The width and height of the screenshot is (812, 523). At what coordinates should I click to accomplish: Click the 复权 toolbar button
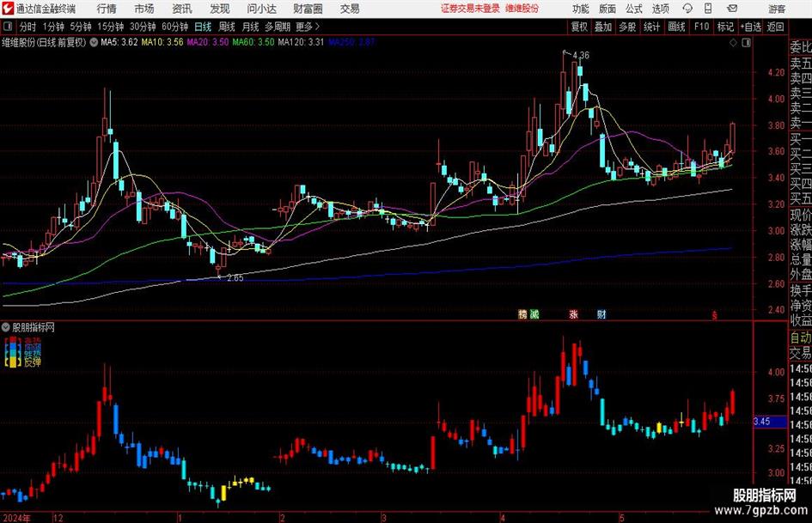click(579, 27)
